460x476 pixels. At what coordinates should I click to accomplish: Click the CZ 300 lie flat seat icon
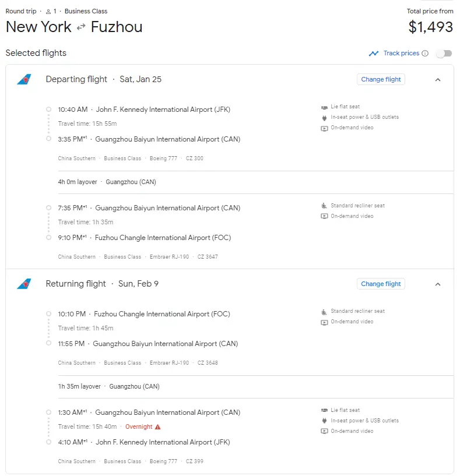coord(325,107)
